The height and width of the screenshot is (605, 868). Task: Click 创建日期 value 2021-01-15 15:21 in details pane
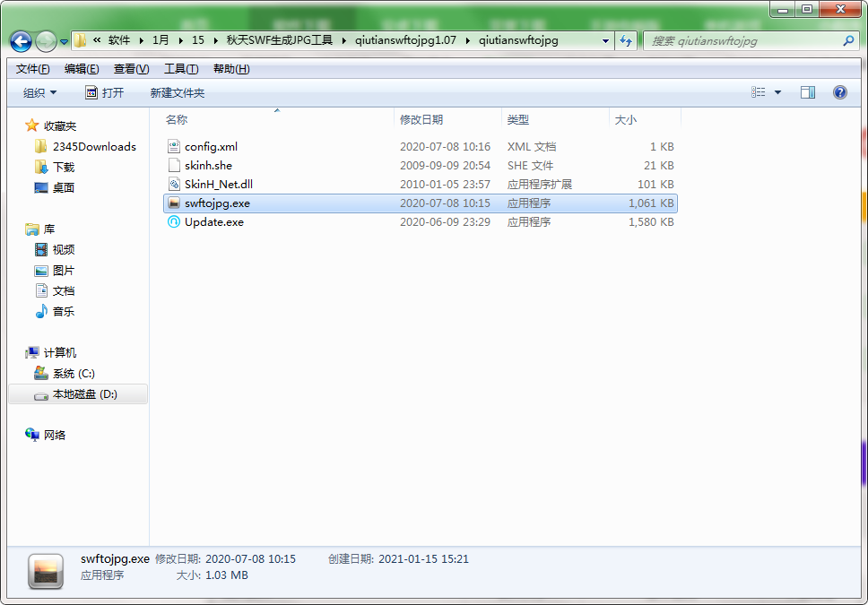423,559
